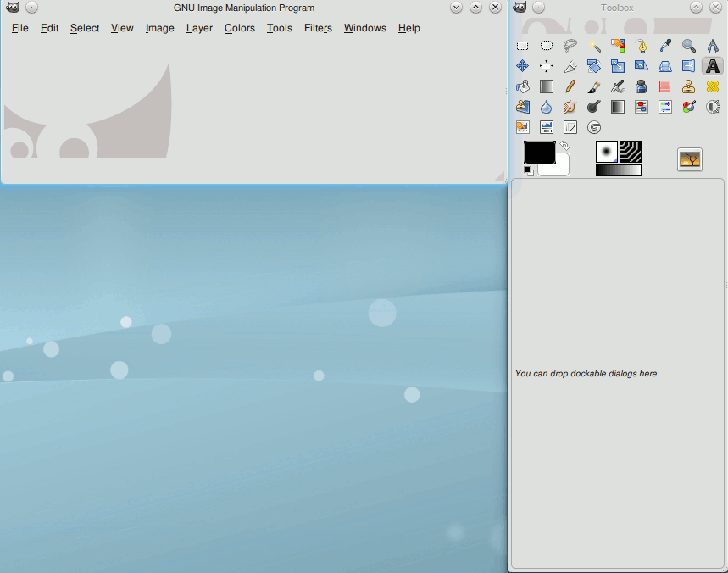The width and height of the screenshot is (728, 573).
Task: Select the Colorize tool
Action: 689,107
